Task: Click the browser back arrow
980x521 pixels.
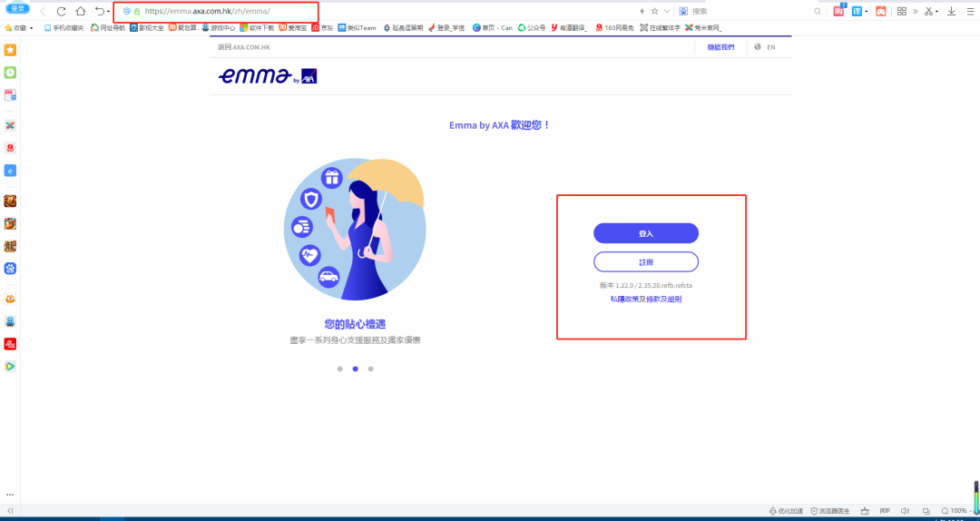Action: click(x=43, y=11)
